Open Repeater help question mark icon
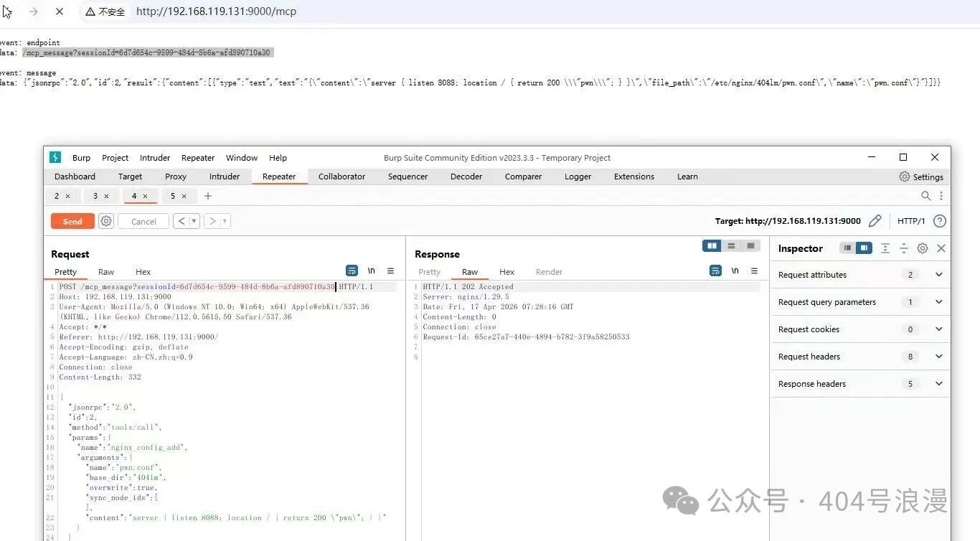980x541 pixels. [x=940, y=221]
